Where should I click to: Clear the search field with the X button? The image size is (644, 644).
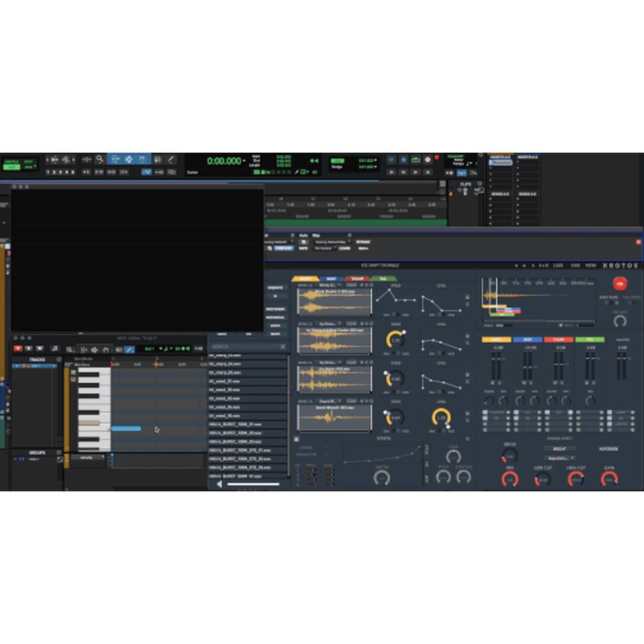point(282,346)
